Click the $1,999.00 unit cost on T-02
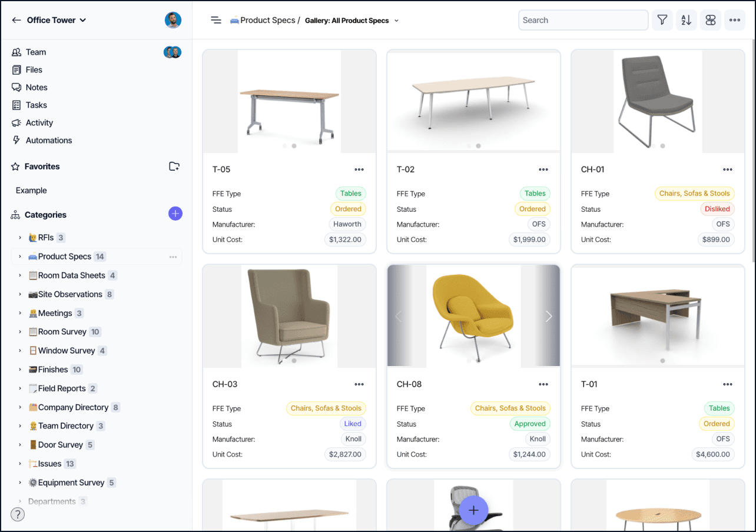Image resolution: width=756 pixels, height=532 pixels. pyautogui.click(x=530, y=240)
